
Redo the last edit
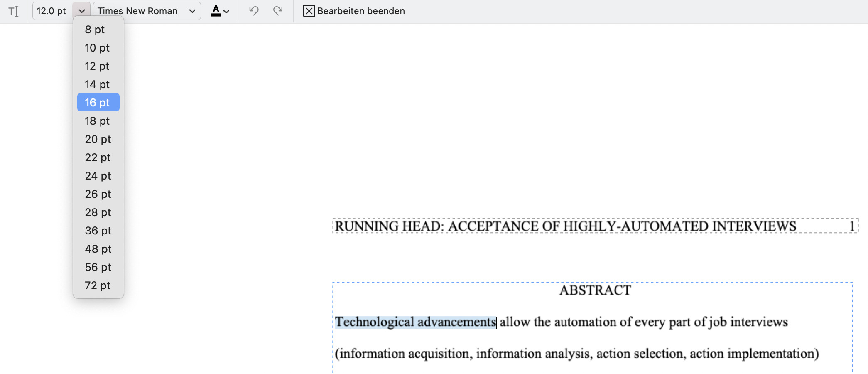point(277,11)
